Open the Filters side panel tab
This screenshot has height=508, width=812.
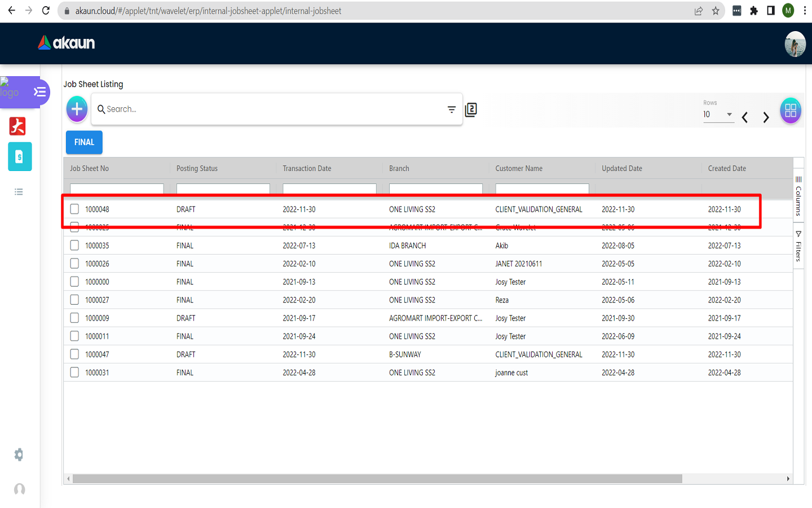click(798, 246)
